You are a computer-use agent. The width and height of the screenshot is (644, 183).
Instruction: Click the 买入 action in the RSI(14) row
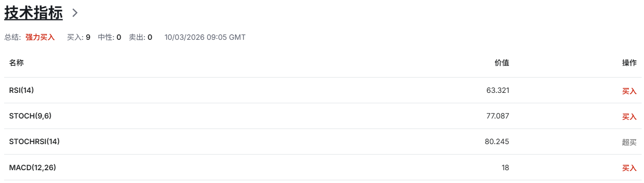629,91
